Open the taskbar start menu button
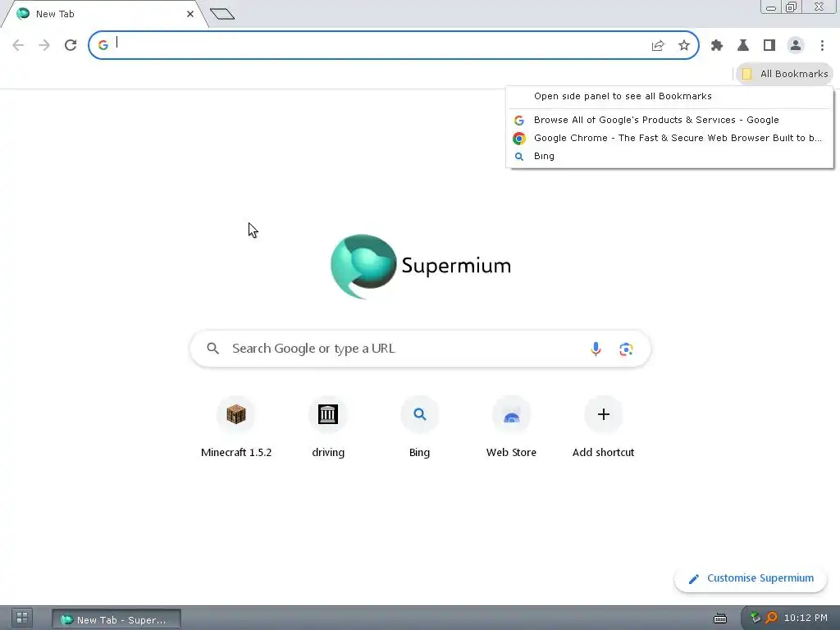 22,618
